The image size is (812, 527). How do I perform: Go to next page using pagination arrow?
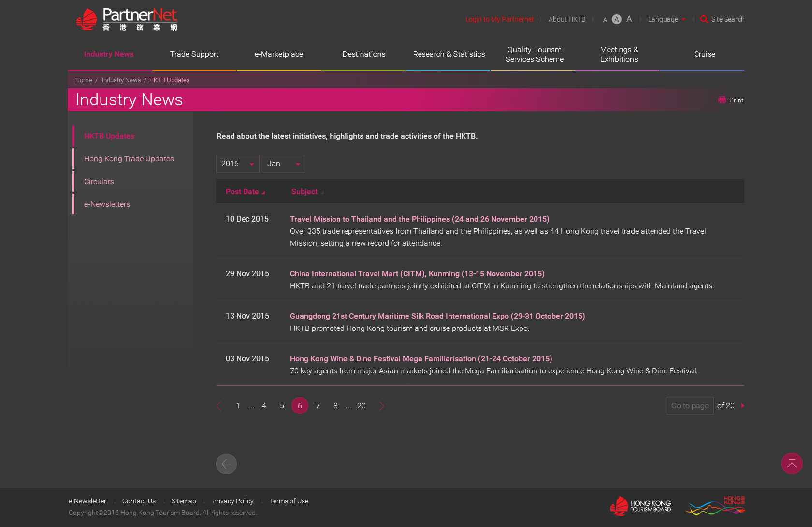click(382, 406)
